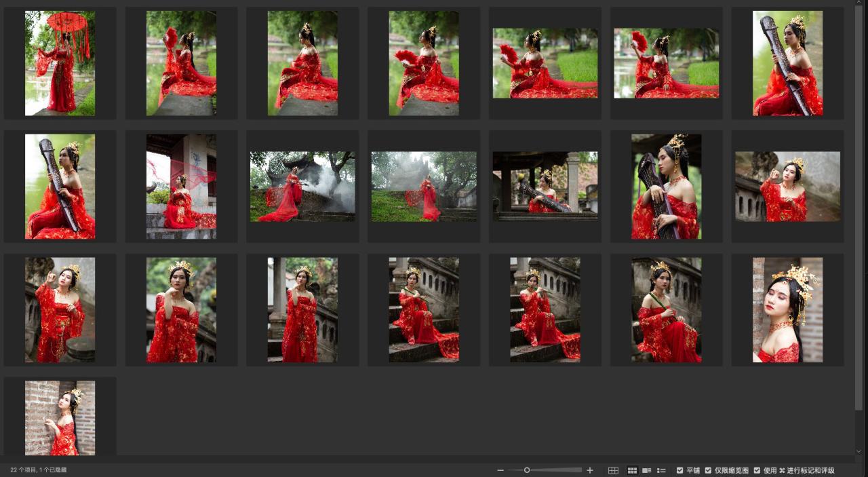Click the 22 个项目 status text
Viewport: 868px width, 477px height.
(39, 470)
